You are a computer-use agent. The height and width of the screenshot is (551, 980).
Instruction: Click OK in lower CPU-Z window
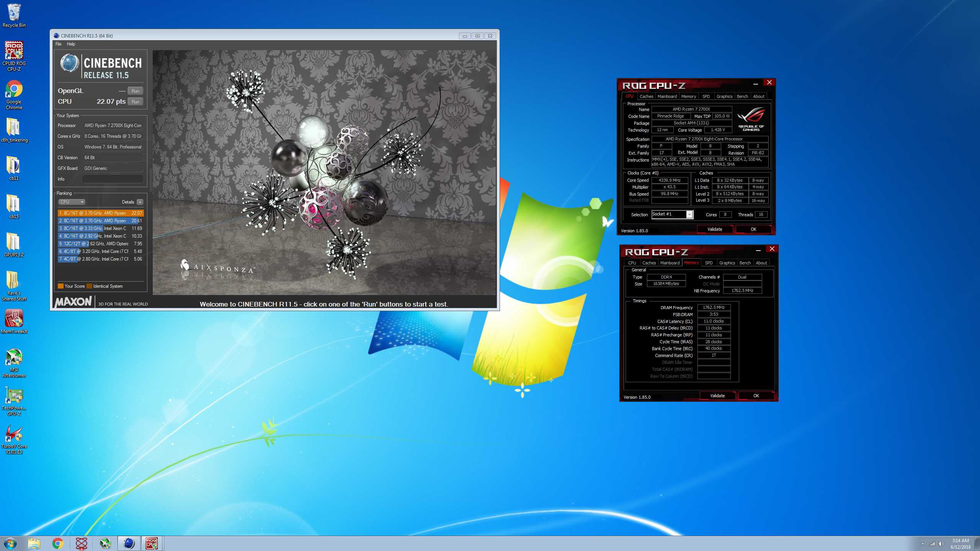(x=756, y=396)
